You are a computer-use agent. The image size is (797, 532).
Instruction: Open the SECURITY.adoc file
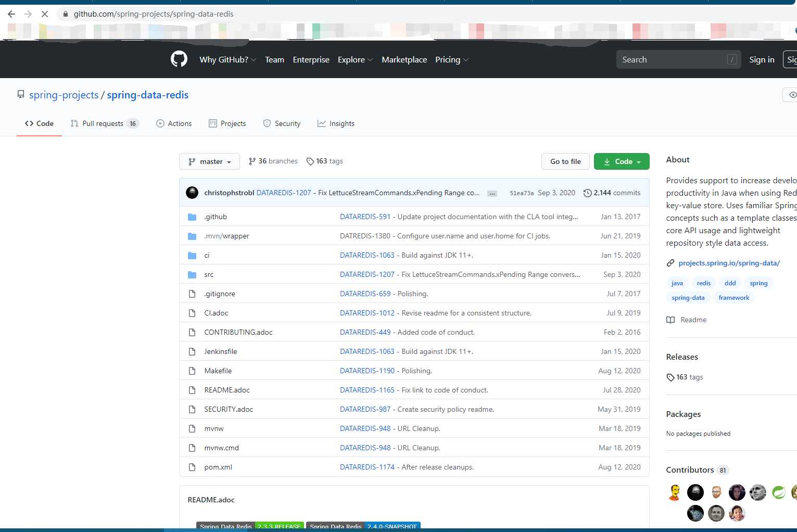[x=229, y=409]
